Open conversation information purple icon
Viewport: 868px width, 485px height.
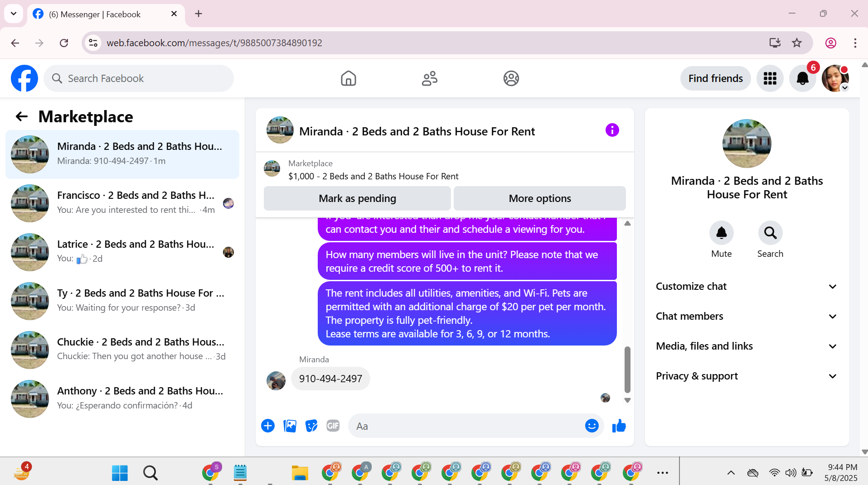pos(612,130)
